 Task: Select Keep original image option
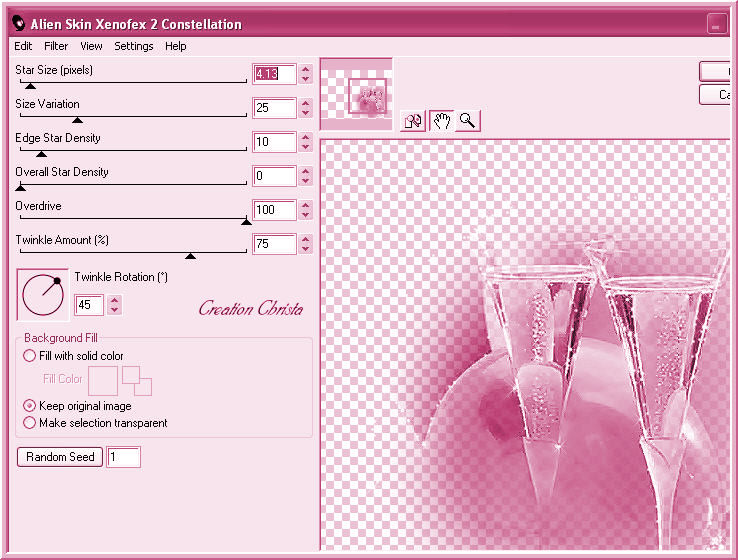click(29, 406)
